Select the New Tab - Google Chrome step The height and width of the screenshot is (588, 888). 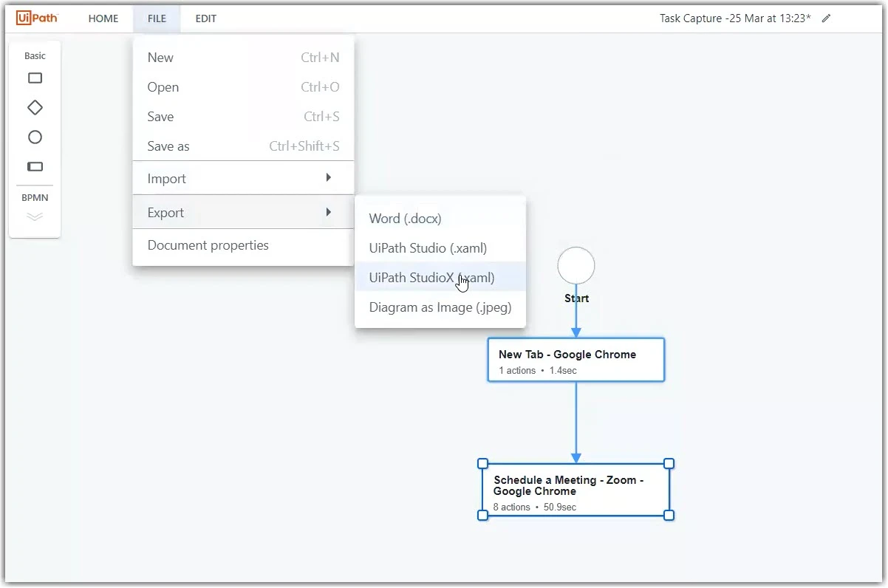576,360
